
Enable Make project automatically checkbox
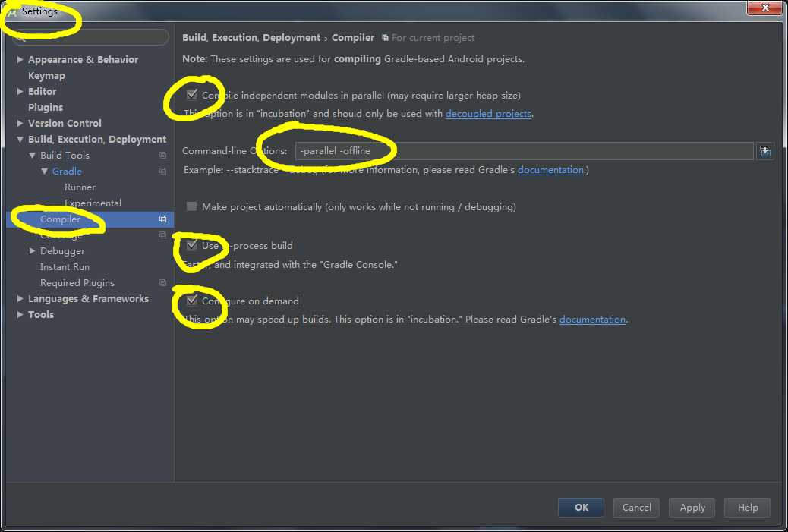click(x=191, y=206)
